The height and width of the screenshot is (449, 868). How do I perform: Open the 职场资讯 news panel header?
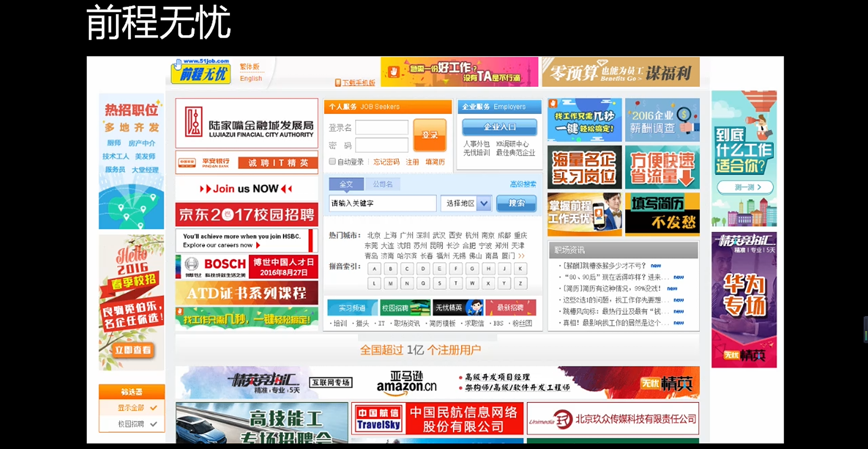[623, 250]
